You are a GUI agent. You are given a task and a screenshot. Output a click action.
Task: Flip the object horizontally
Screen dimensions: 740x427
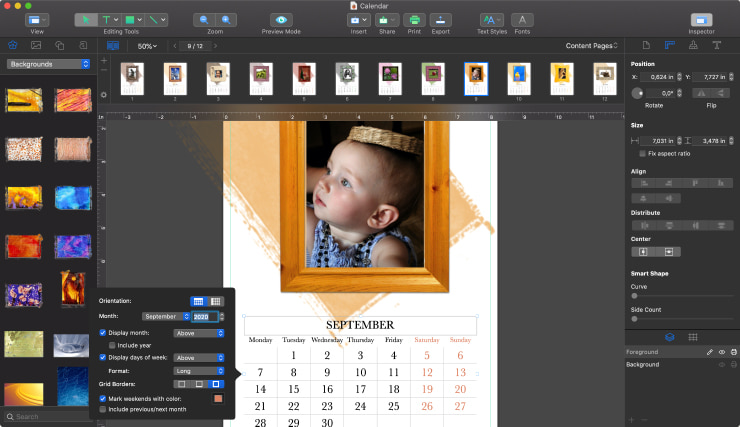pyautogui.click(x=702, y=93)
